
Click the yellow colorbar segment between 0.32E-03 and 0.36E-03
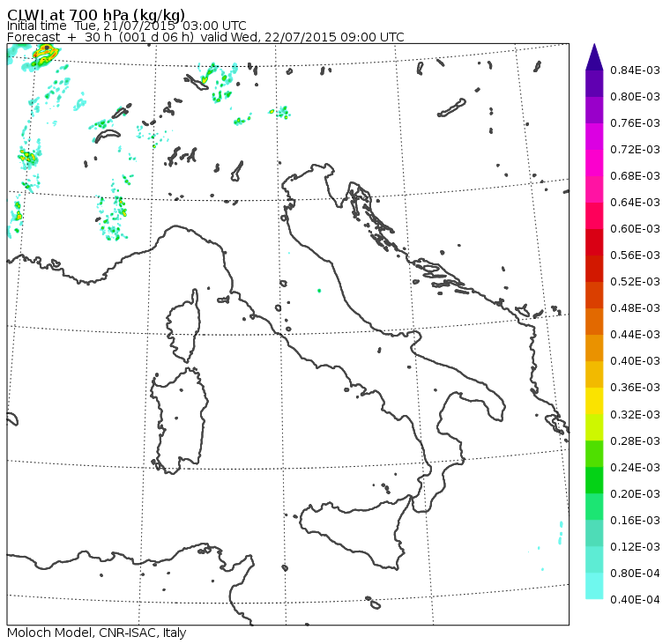(x=594, y=401)
